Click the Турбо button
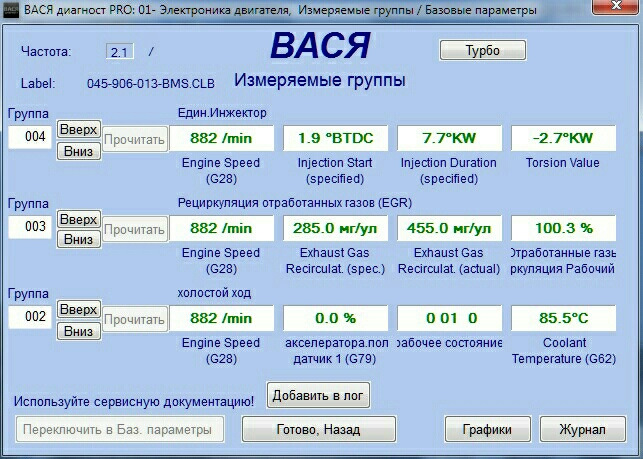Screen dimensions: 643x459 tap(483, 50)
